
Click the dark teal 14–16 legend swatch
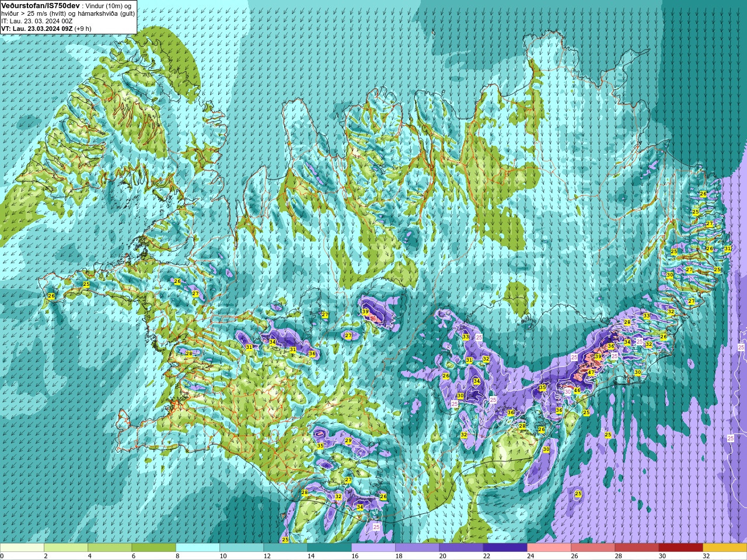(329, 548)
